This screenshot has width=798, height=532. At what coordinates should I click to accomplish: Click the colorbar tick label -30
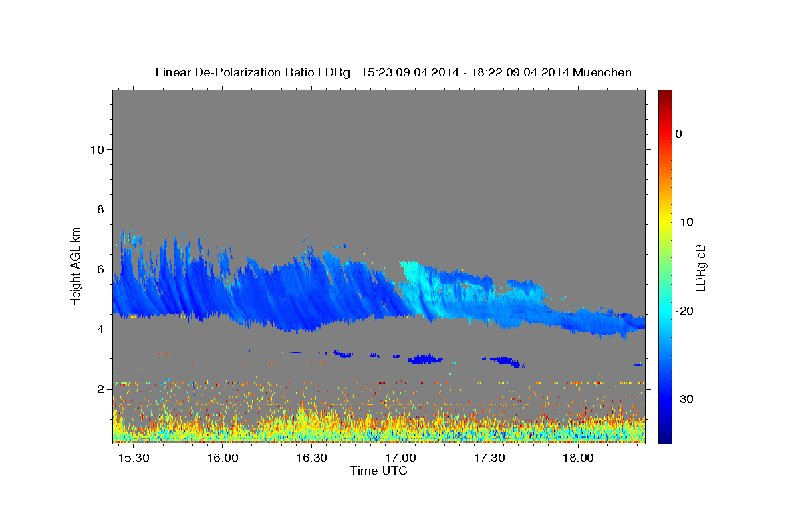pos(685,399)
